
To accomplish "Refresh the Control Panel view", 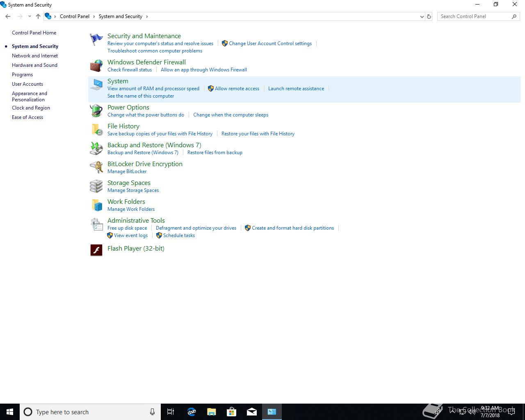I will [x=429, y=16].
